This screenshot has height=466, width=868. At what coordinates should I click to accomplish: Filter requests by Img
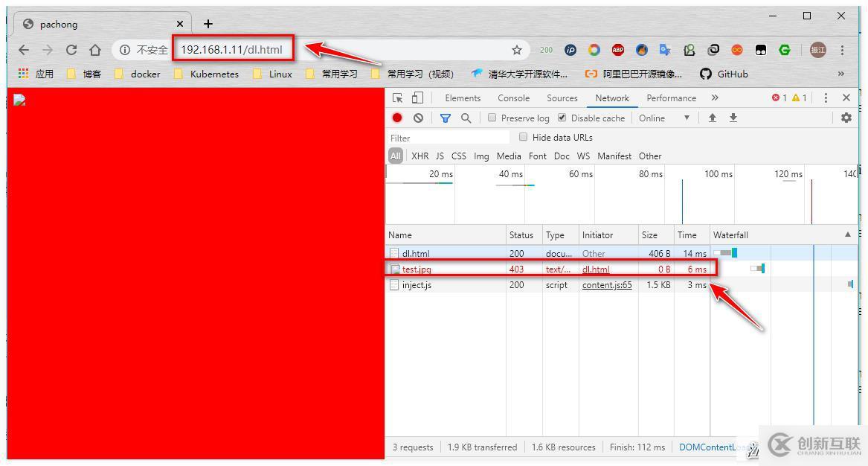(482, 156)
